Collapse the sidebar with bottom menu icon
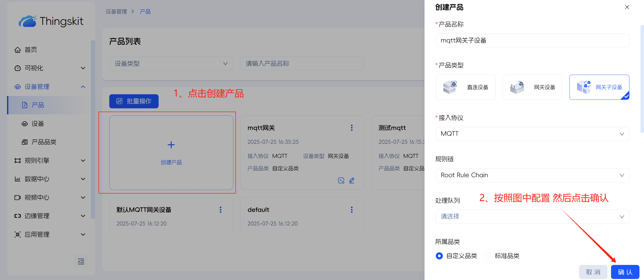Viewport: 644px width, 280px height. click(x=81, y=261)
